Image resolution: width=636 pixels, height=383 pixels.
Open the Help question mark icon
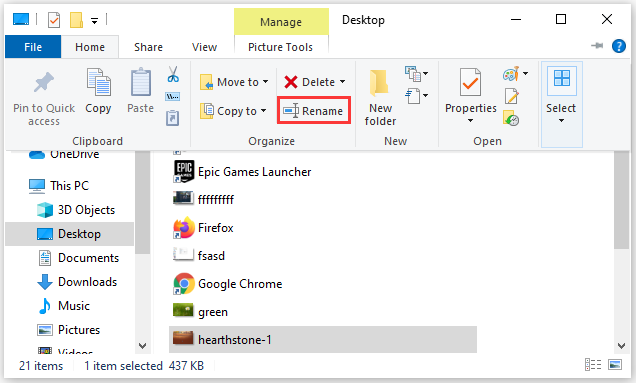[619, 46]
